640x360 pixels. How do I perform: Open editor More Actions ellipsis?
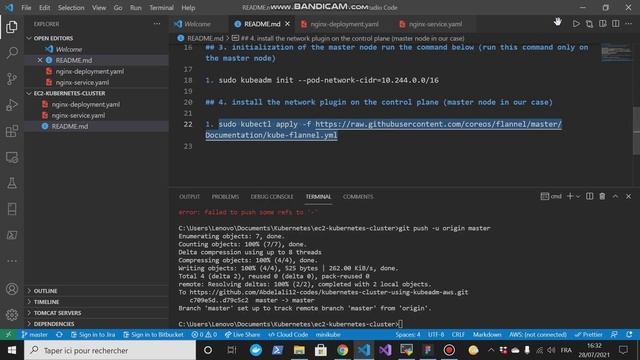(x=629, y=24)
